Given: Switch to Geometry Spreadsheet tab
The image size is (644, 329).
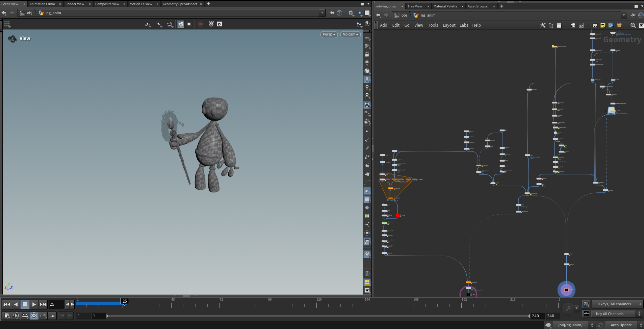Looking at the screenshot, I should tap(180, 4).
